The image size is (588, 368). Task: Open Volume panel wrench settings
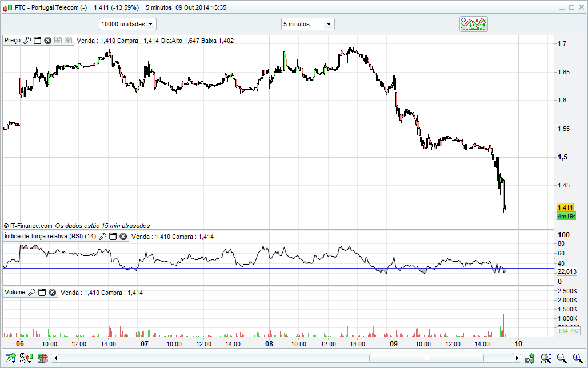pyautogui.click(x=32, y=293)
